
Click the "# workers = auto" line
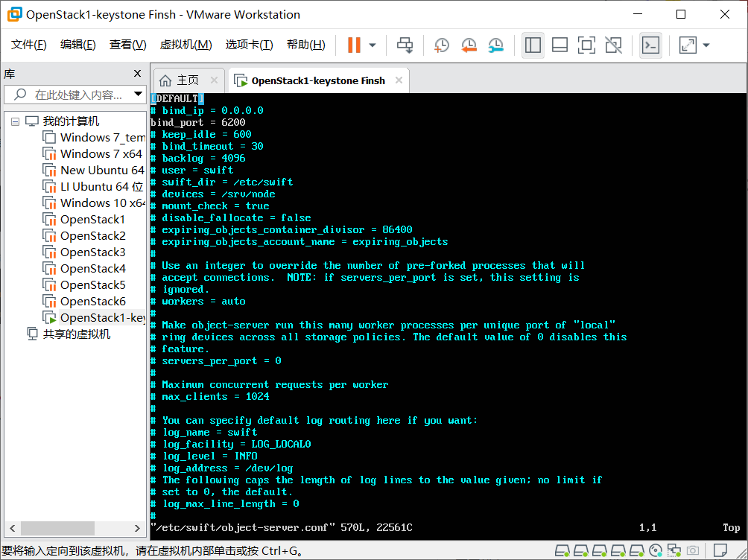[198, 301]
